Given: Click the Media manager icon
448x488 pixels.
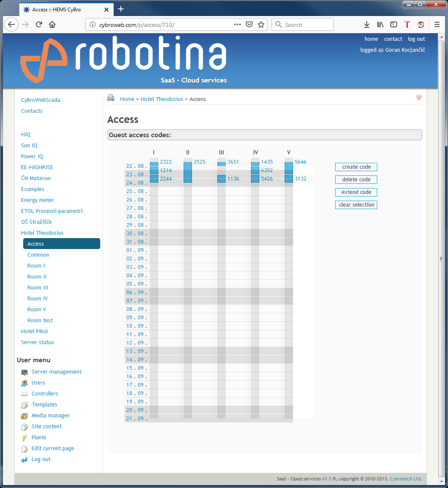Looking at the screenshot, I should tap(24, 416).
